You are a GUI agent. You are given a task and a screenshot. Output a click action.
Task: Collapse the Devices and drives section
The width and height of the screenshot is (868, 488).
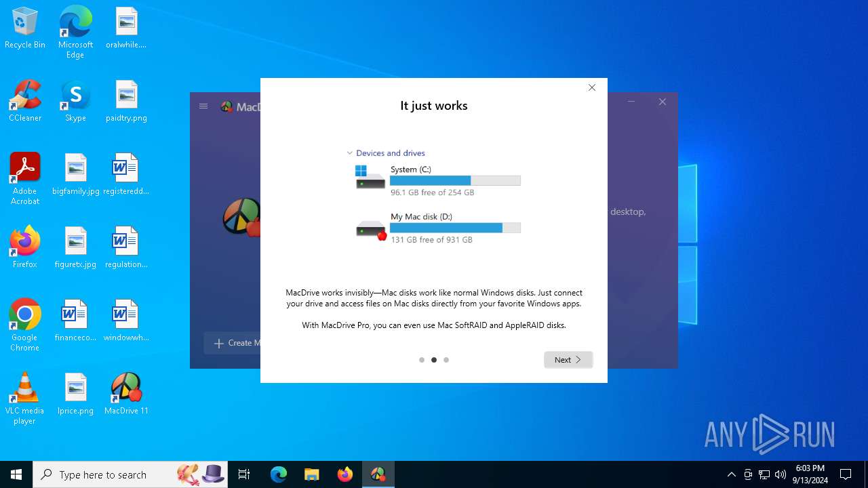pyautogui.click(x=350, y=153)
